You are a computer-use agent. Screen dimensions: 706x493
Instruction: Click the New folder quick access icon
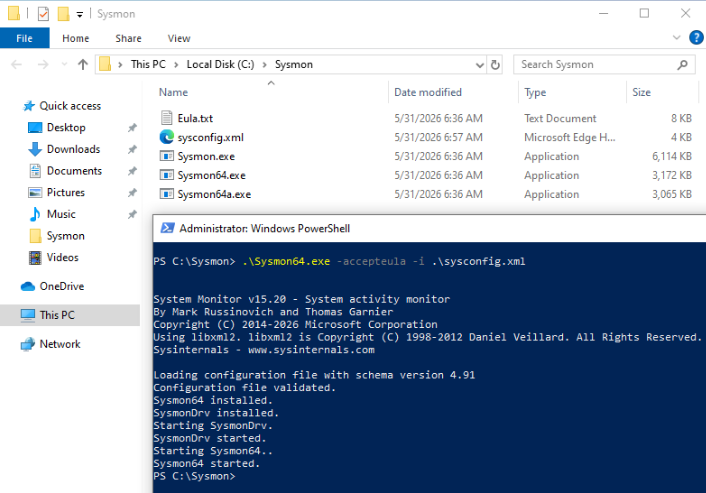63,14
